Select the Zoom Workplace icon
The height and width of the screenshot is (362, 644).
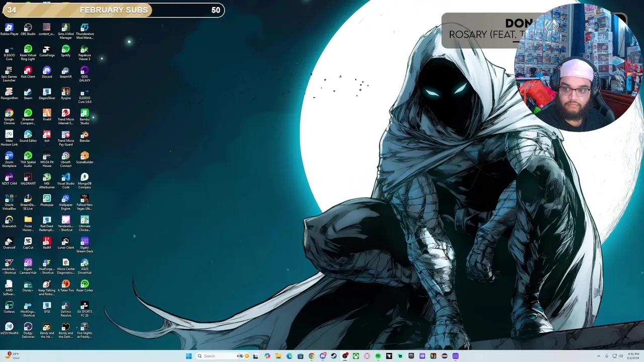click(9, 159)
